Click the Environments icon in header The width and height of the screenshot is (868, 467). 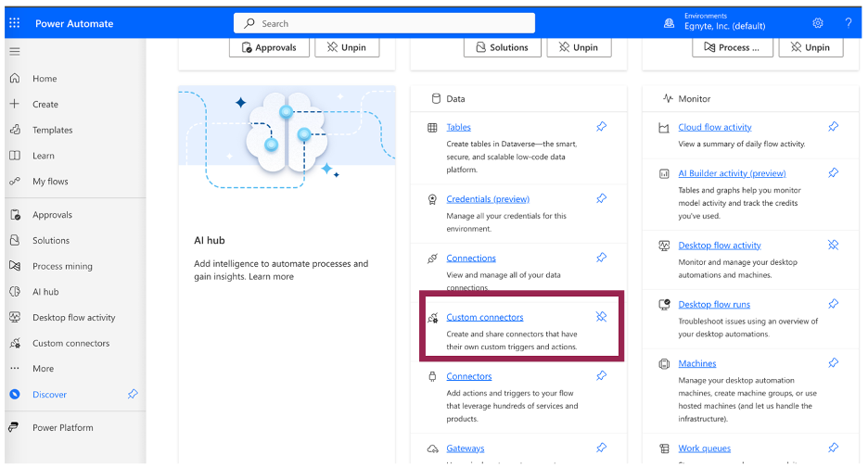[x=670, y=23]
